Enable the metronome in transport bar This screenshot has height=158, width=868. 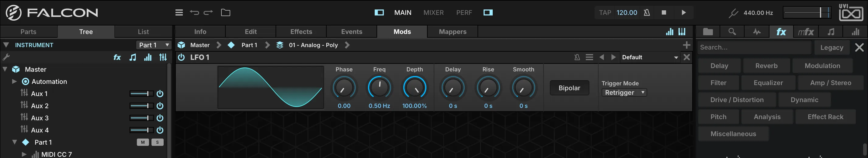click(647, 12)
